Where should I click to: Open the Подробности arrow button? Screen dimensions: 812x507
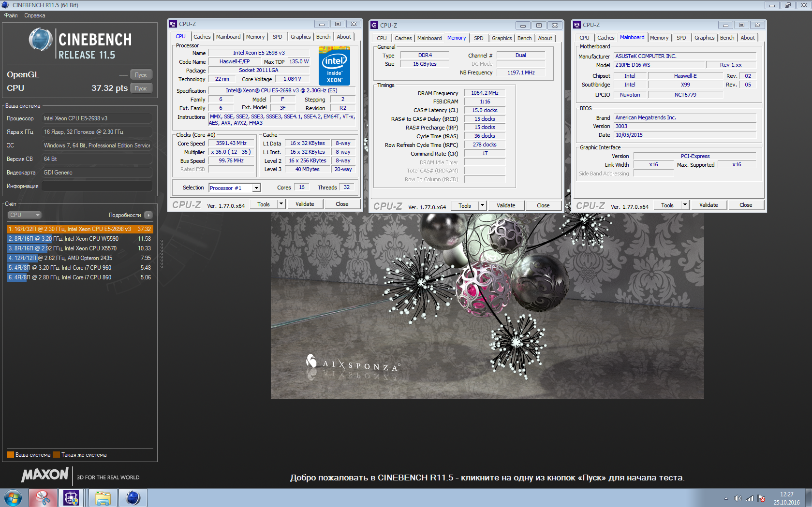148,215
